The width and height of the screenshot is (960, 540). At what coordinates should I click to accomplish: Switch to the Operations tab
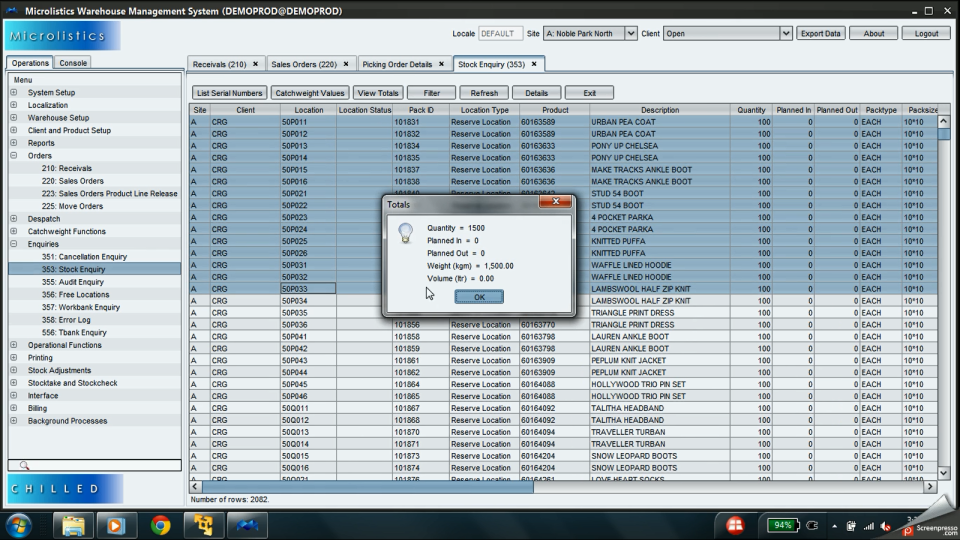pyautogui.click(x=30, y=63)
